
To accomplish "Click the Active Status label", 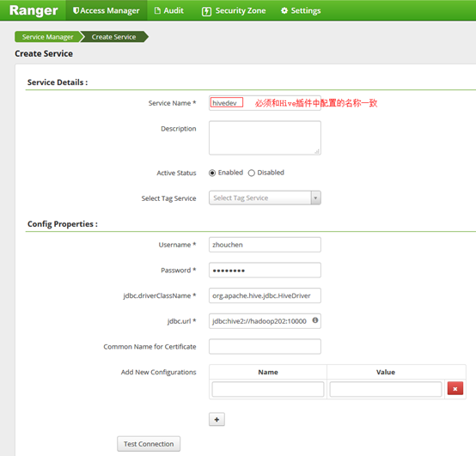I will [x=176, y=173].
